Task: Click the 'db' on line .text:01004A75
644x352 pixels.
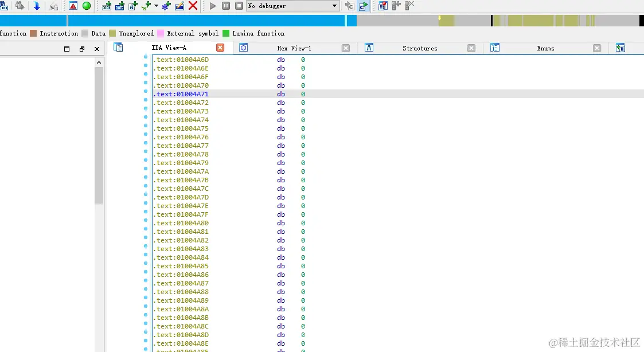Action: [x=281, y=128]
